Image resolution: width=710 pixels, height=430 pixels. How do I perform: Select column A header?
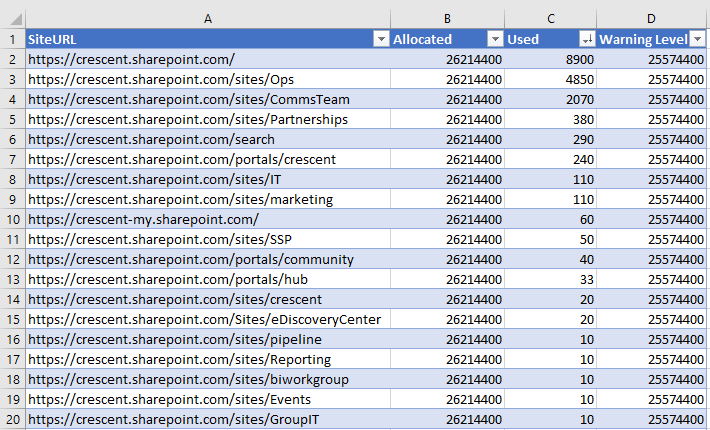point(208,19)
